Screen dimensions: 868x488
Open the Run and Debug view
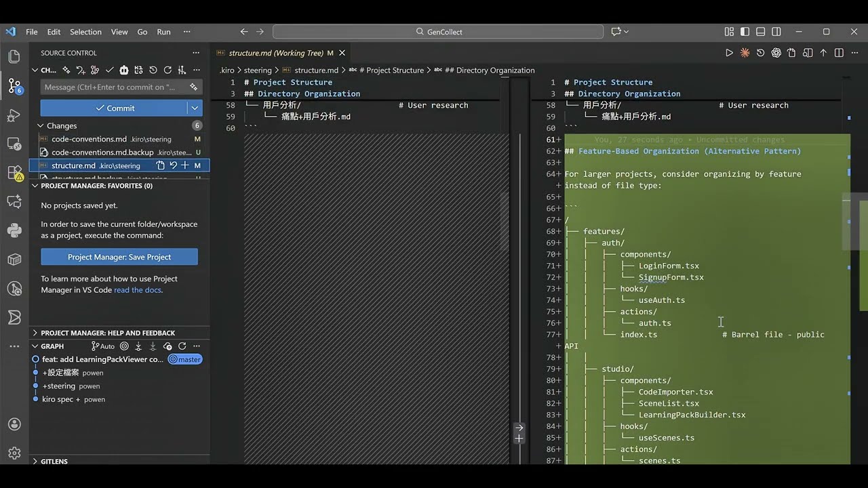14,115
